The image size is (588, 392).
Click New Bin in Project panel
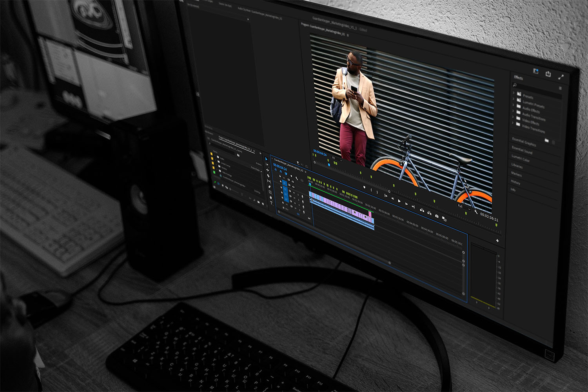click(x=259, y=202)
